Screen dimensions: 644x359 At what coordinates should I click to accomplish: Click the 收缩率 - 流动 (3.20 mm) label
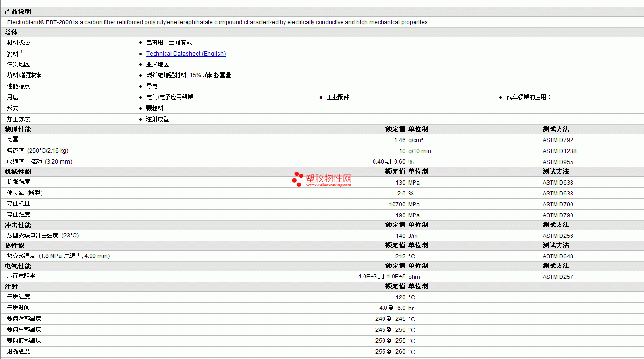40,162
